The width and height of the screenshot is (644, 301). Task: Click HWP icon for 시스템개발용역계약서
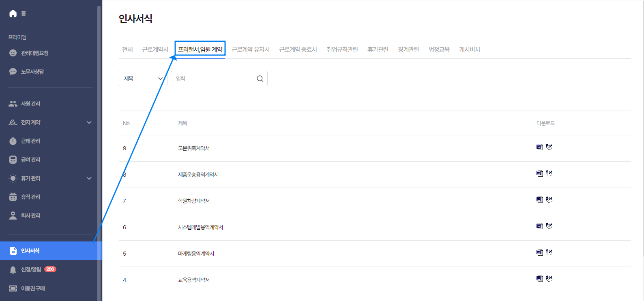[549, 226]
